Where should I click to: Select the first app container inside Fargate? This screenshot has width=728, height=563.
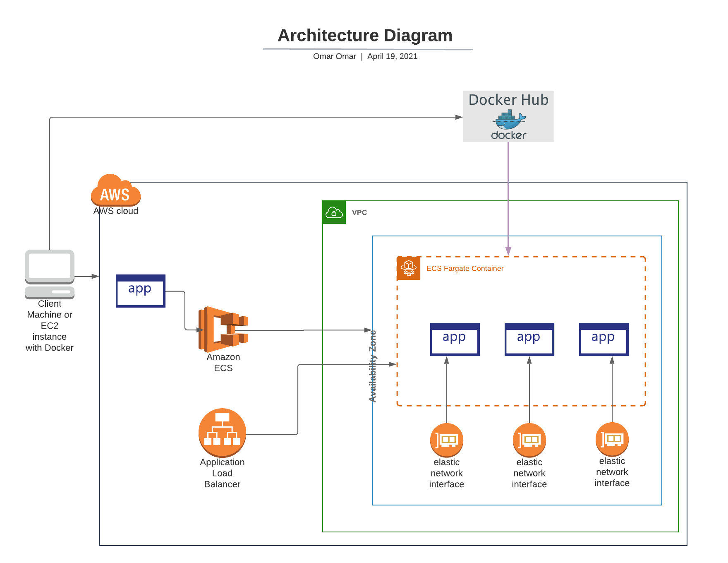pos(455,339)
